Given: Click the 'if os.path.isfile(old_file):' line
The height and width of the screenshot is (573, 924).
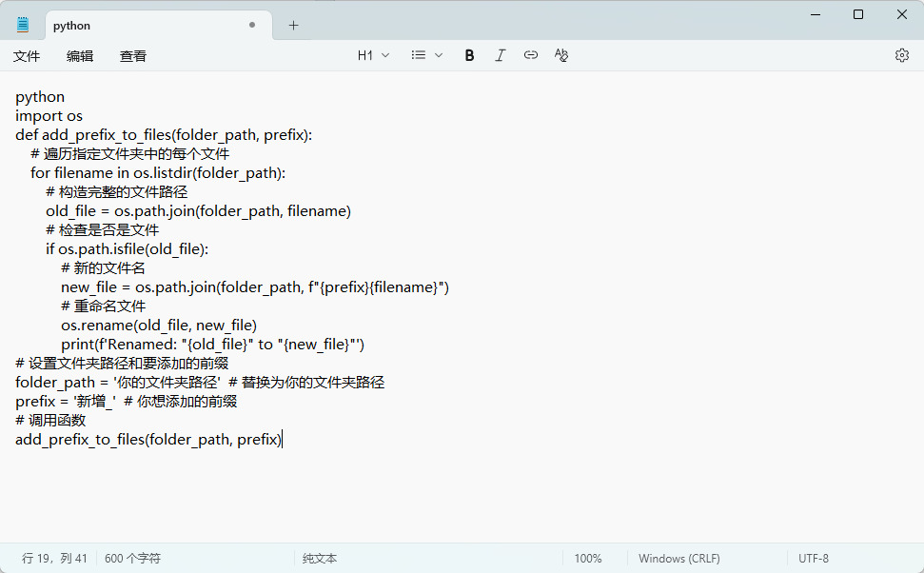Looking at the screenshot, I should 127,249.
